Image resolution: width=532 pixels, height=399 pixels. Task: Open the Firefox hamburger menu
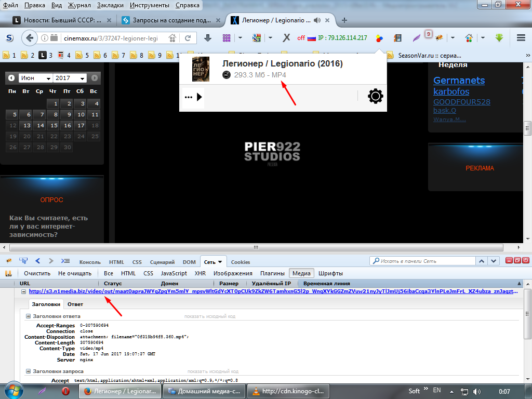[521, 38]
